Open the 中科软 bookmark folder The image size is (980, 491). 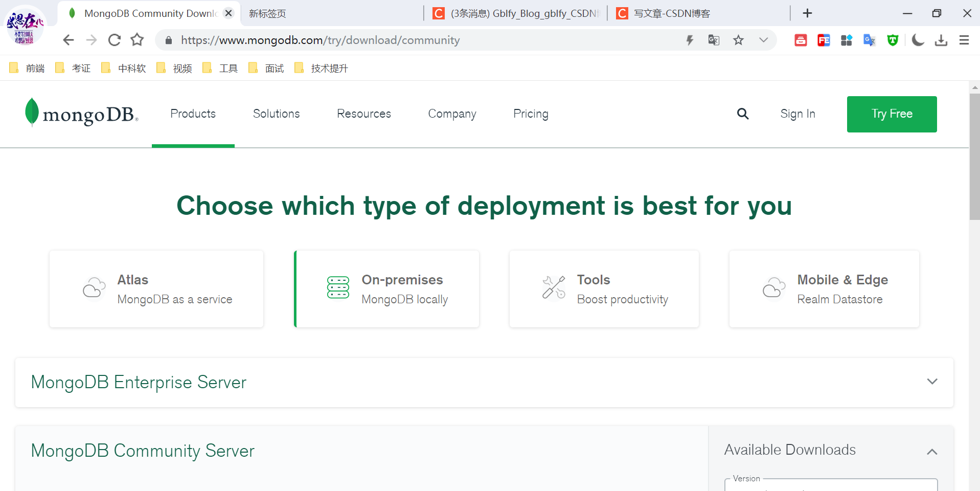pos(124,68)
